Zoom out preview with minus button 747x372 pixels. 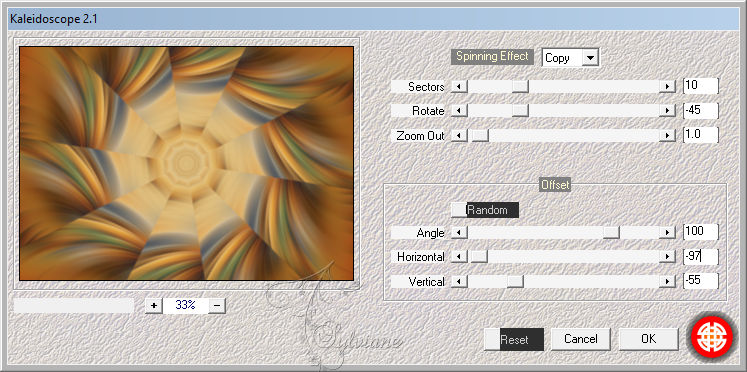(x=217, y=305)
